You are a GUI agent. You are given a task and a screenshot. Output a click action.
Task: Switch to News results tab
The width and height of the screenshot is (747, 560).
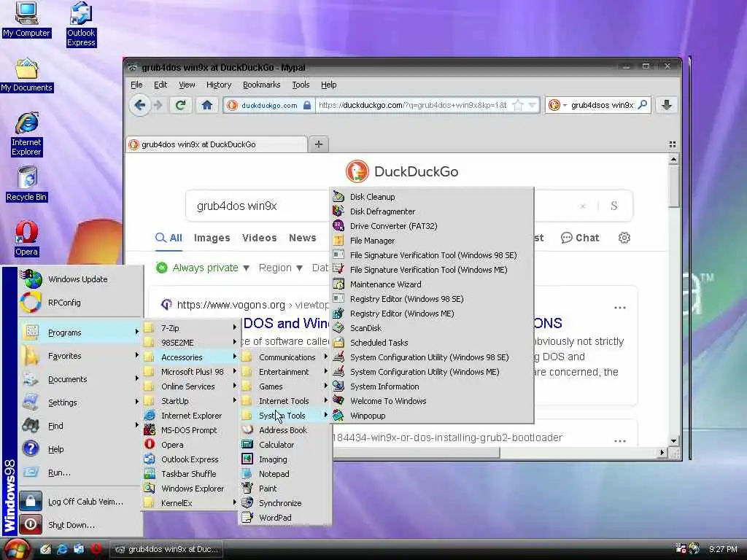coord(303,238)
